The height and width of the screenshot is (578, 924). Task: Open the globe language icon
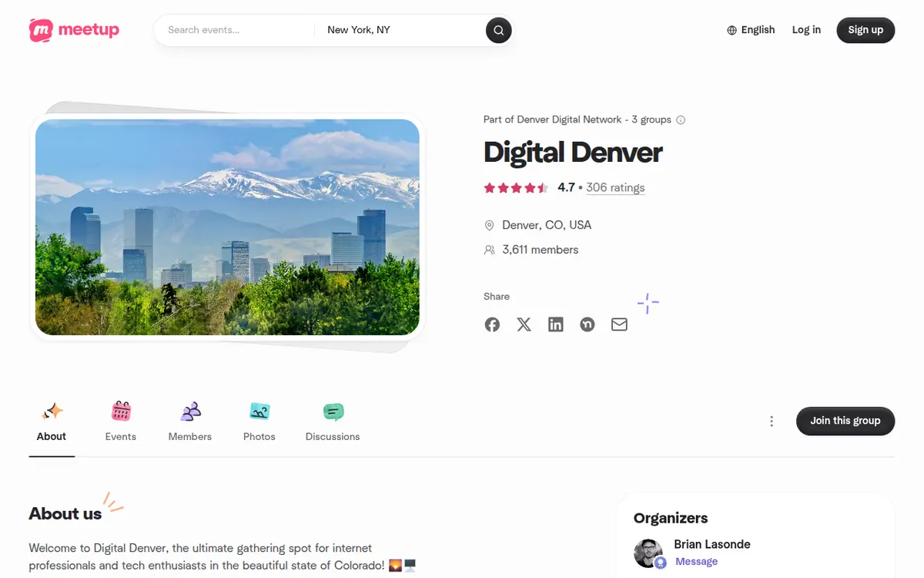pos(731,30)
